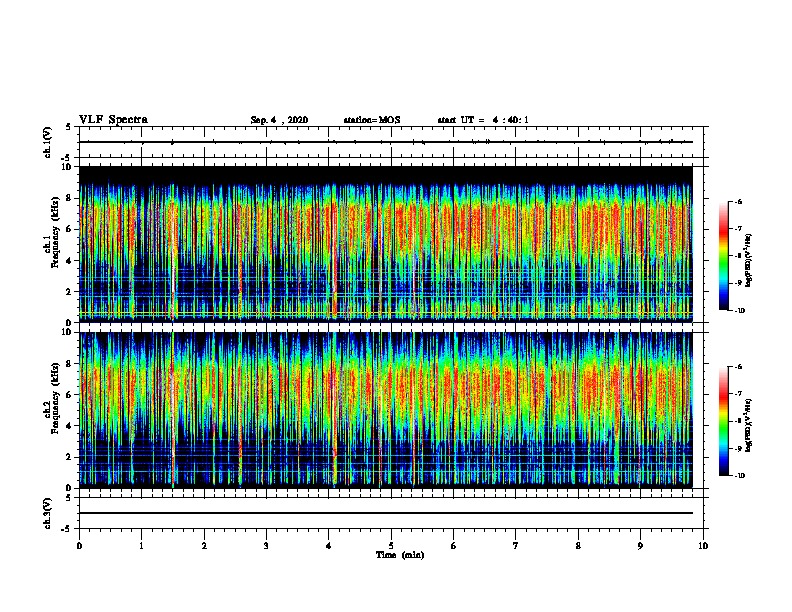Click the "ch.1(V)" waveform axis label
This screenshot has height=612, width=792.
[48, 142]
